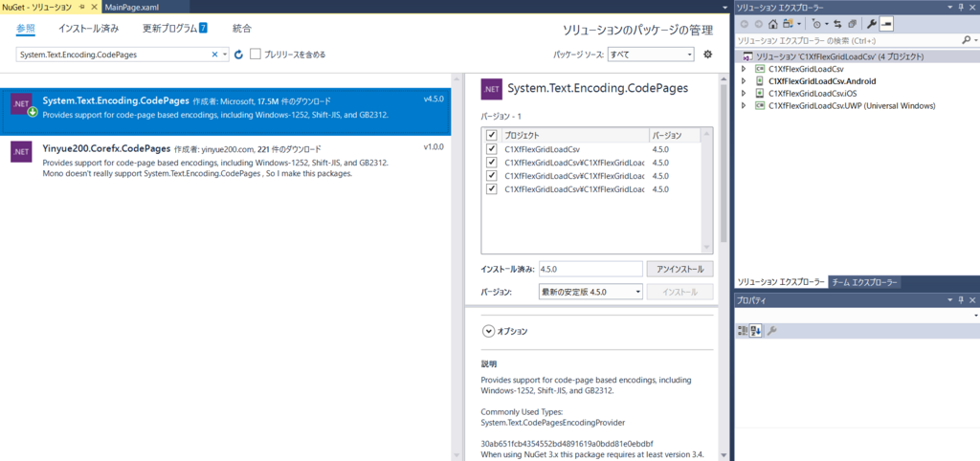Uncheck the first C1XfFlexGridLoadCsv project checkbox
980x461 pixels.
pos(492,149)
